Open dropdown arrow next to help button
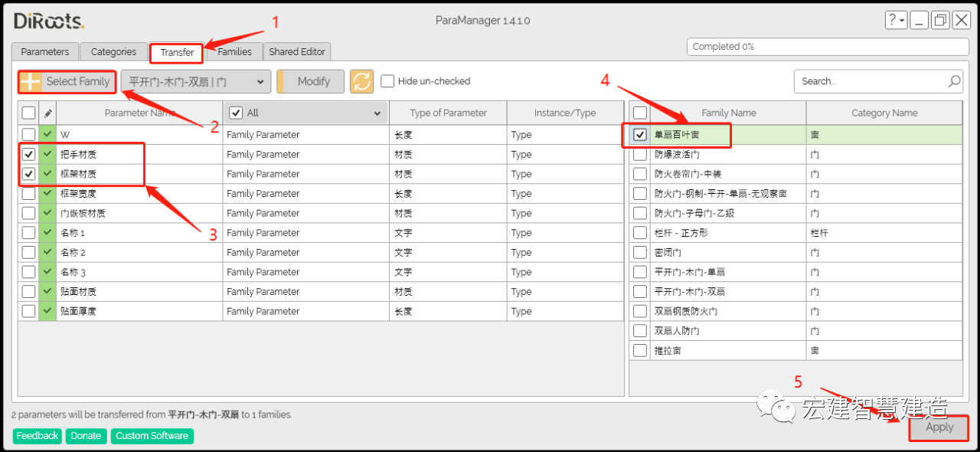The image size is (980, 452). pos(903,21)
